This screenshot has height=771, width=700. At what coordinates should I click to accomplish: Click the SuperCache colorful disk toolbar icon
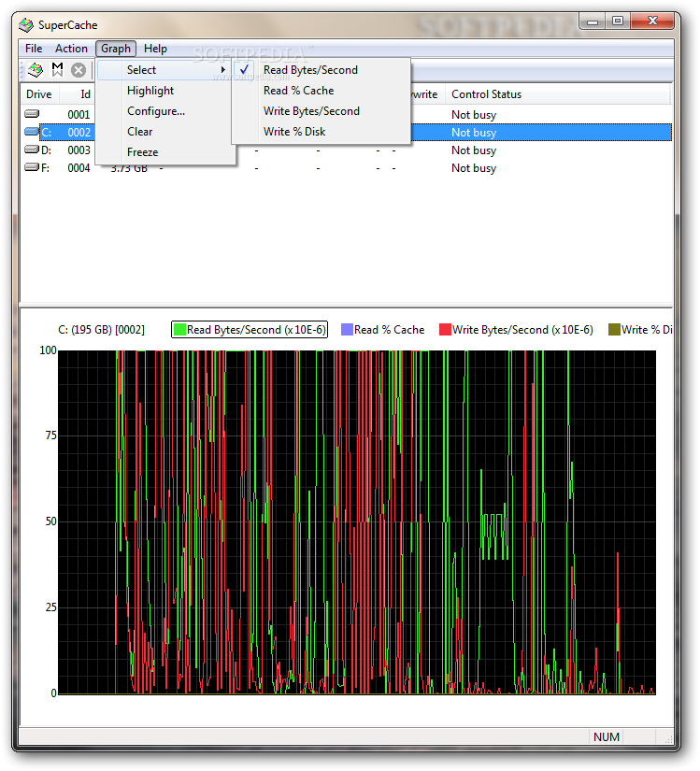tap(35, 70)
